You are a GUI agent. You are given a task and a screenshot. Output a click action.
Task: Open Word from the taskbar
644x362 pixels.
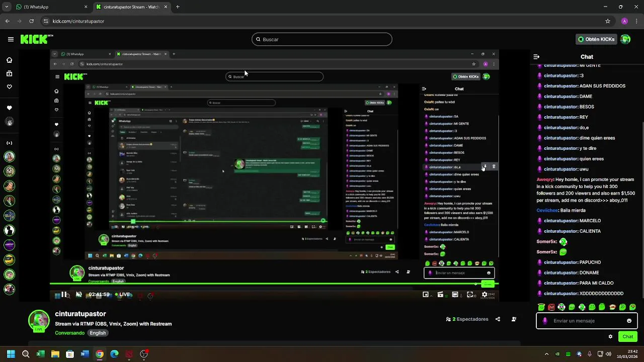(85, 354)
